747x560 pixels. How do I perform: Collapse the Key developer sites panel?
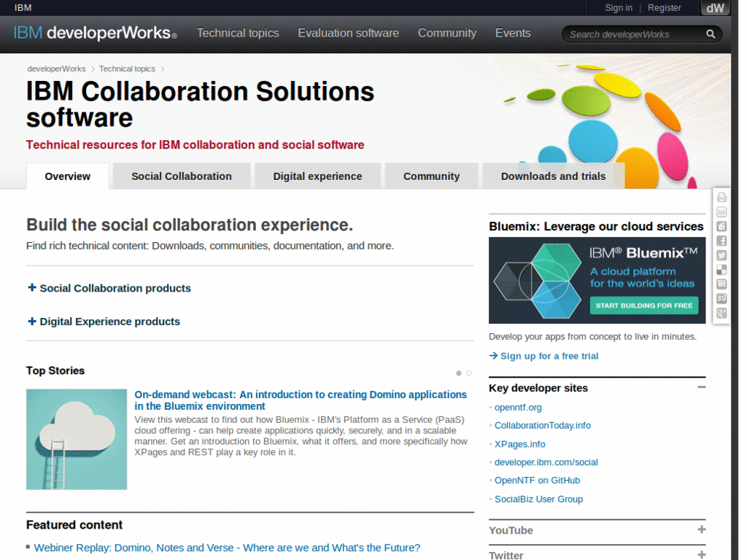(701, 387)
